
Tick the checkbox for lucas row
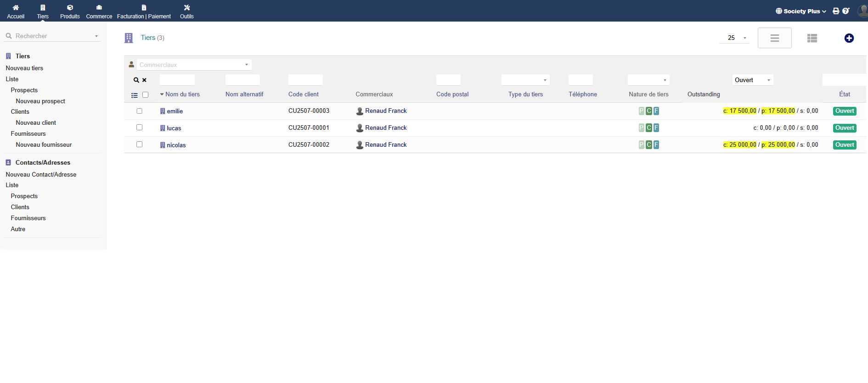[x=139, y=128]
